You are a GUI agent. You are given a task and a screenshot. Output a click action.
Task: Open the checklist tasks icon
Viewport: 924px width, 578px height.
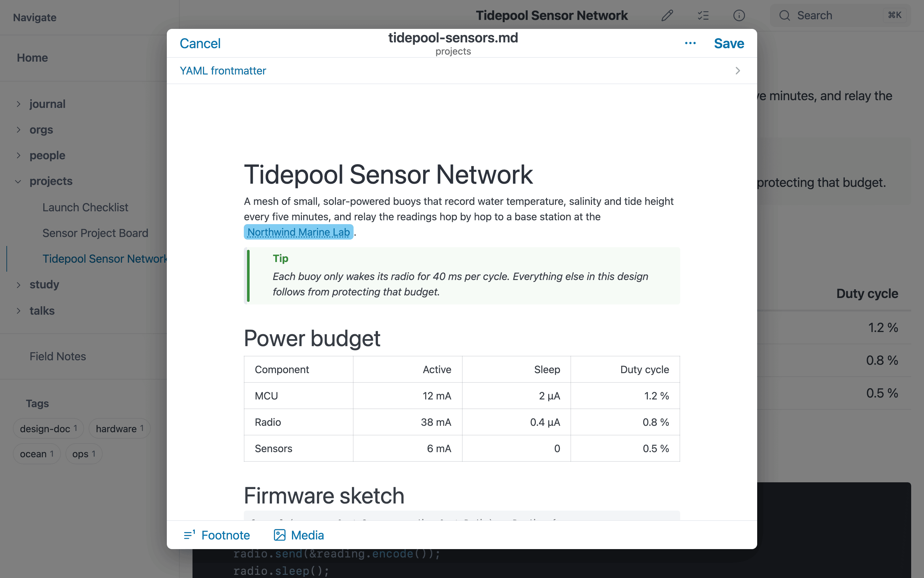click(703, 16)
